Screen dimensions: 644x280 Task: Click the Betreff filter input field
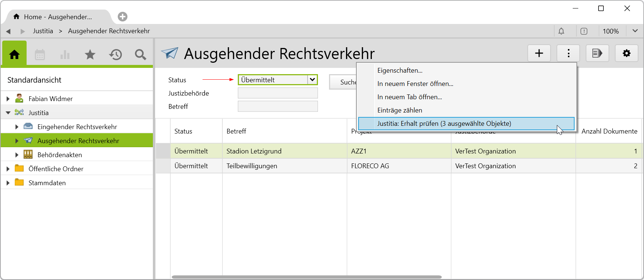(278, 106)
